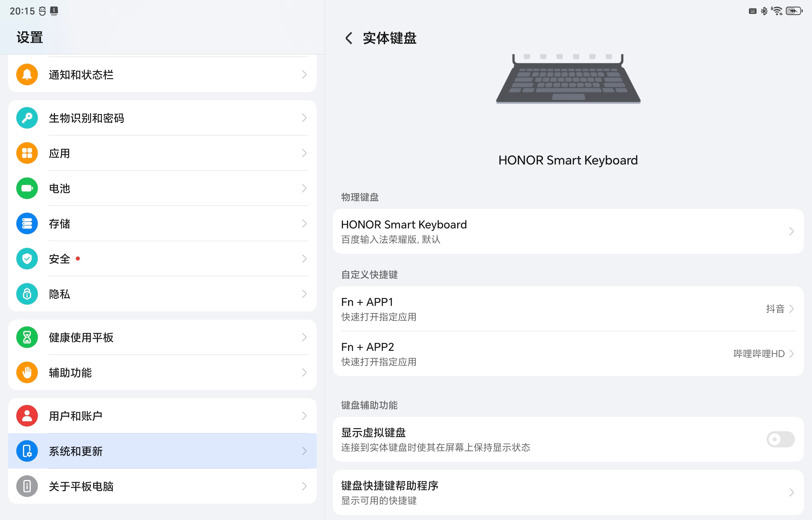The height and width of the screenshot is (520, 812).
Task: Configure the Fn + APP1 shortcut
Action: coord(568,309)
